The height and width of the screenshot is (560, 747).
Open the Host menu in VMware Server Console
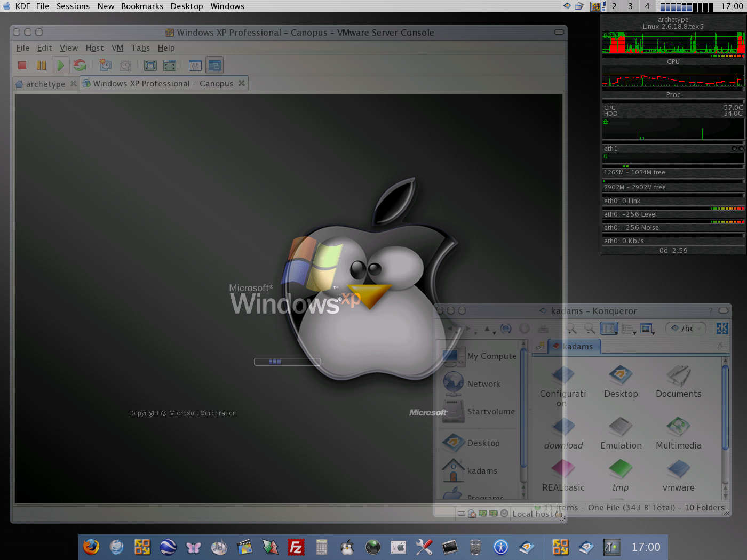point(94,48)
